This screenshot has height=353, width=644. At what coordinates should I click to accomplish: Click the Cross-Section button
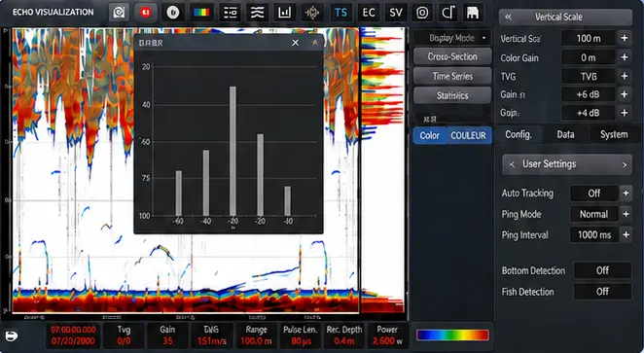(452, 56)
